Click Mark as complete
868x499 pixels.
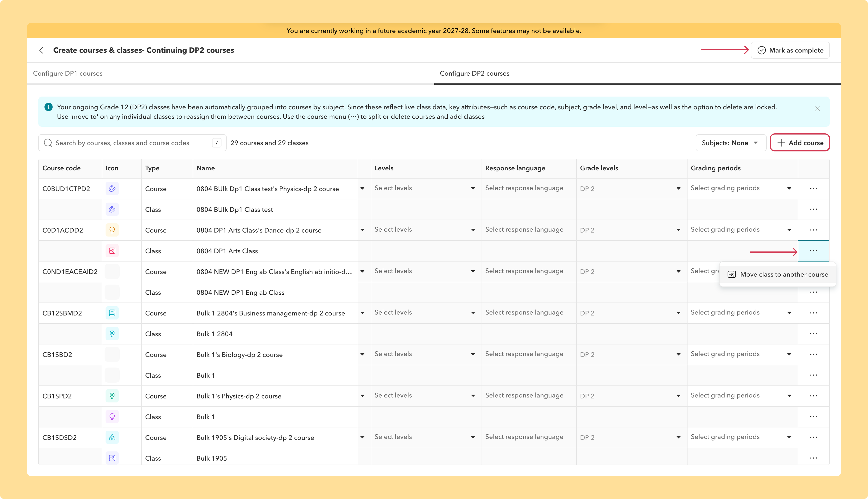(x=790, y=50)
